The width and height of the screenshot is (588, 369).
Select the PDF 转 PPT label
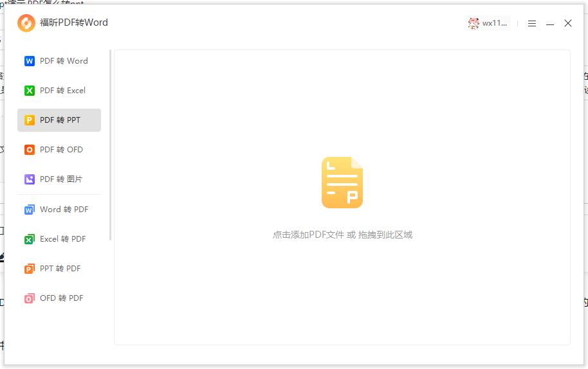tap(60, 120)
